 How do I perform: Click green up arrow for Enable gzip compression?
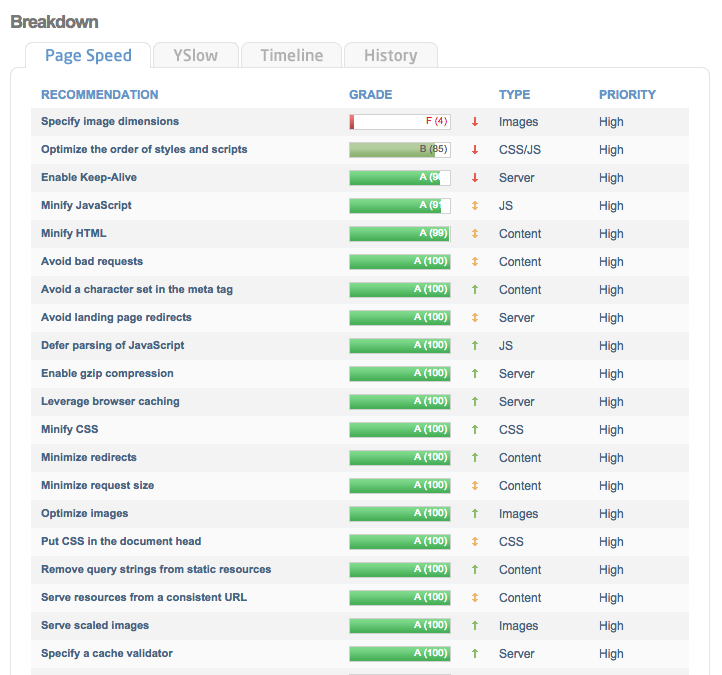coord(475,374)
